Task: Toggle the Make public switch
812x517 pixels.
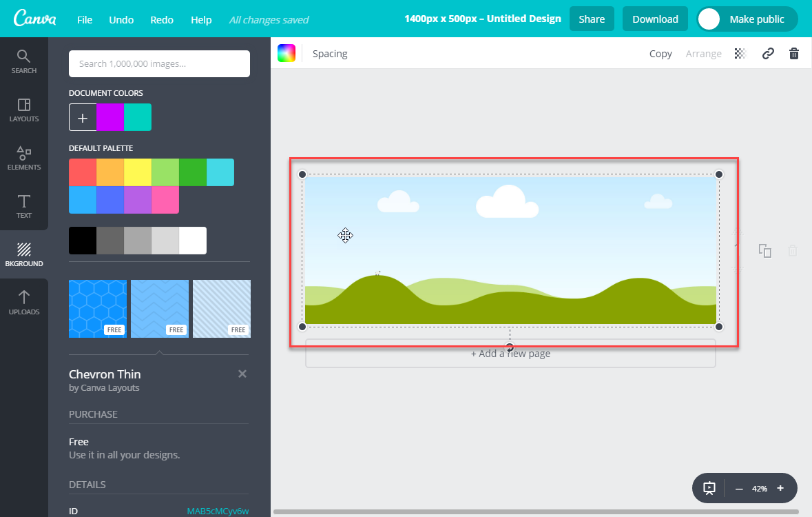Action: (x=747, y=19)
